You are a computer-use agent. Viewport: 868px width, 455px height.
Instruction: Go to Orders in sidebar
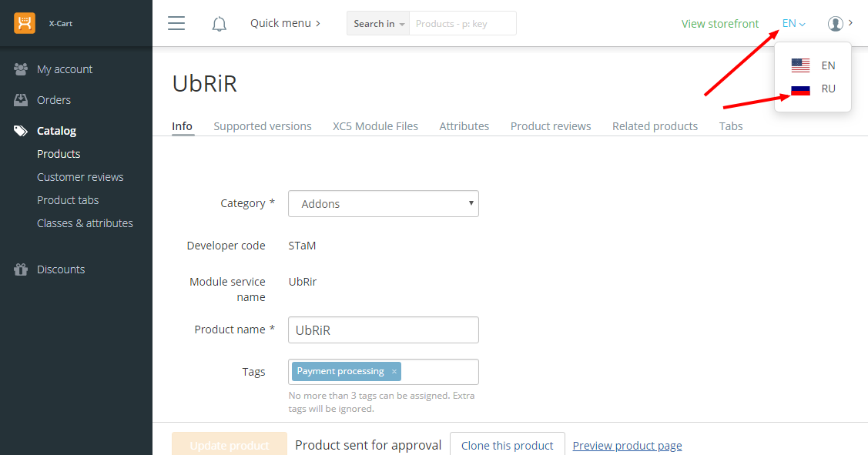tap(54, 100)
